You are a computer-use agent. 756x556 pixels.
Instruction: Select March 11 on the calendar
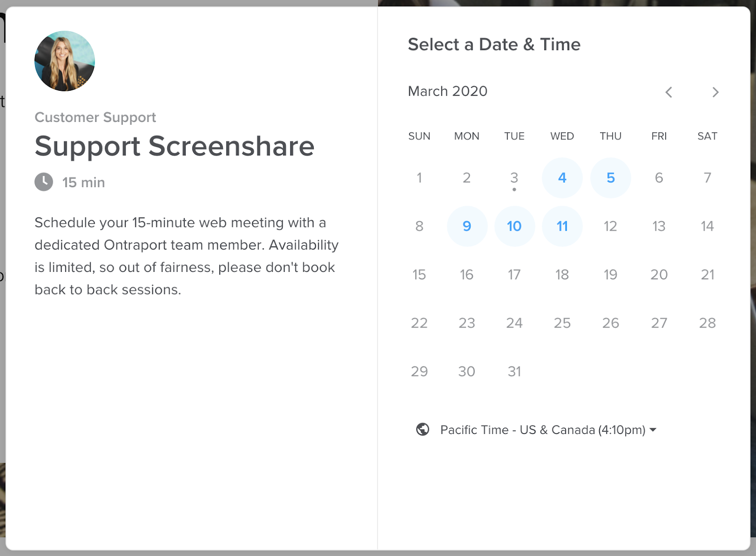(562, 226)
